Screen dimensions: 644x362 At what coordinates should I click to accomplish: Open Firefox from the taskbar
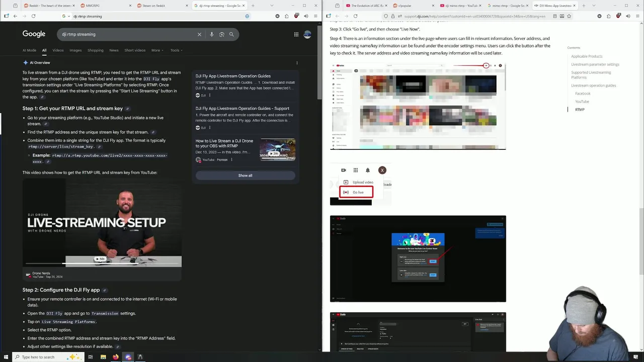[116, 357]
